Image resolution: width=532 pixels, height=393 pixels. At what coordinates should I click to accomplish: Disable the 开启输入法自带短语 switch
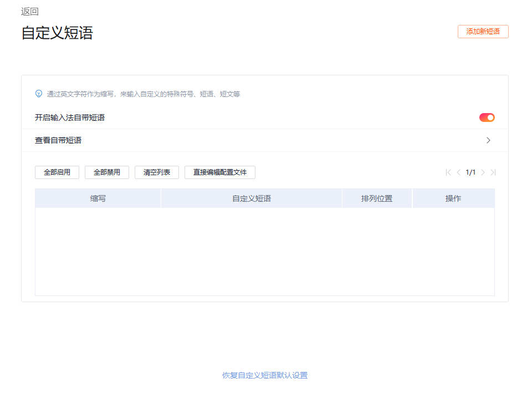click(x=487, y=117)
